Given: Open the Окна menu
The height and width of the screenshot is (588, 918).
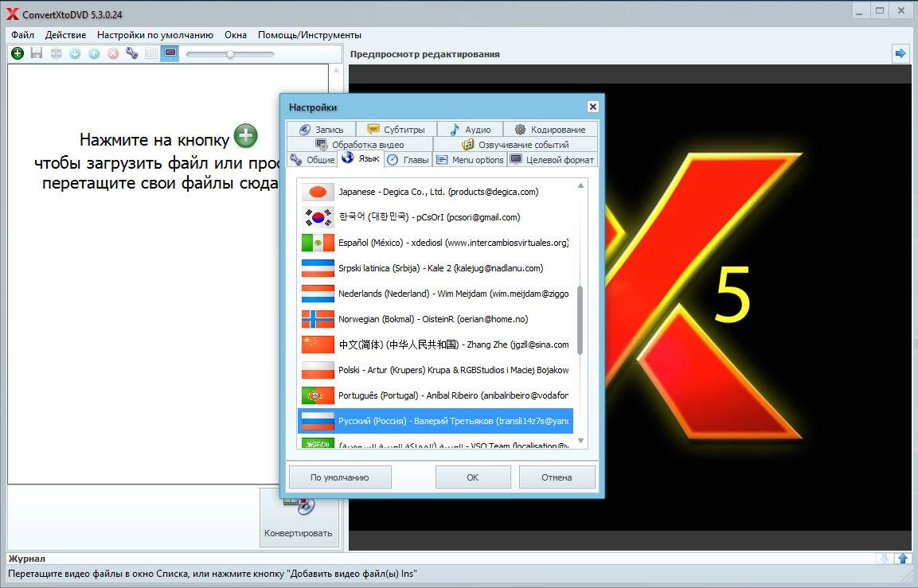Looking at the screenshot, I should (x=236, y=35).
